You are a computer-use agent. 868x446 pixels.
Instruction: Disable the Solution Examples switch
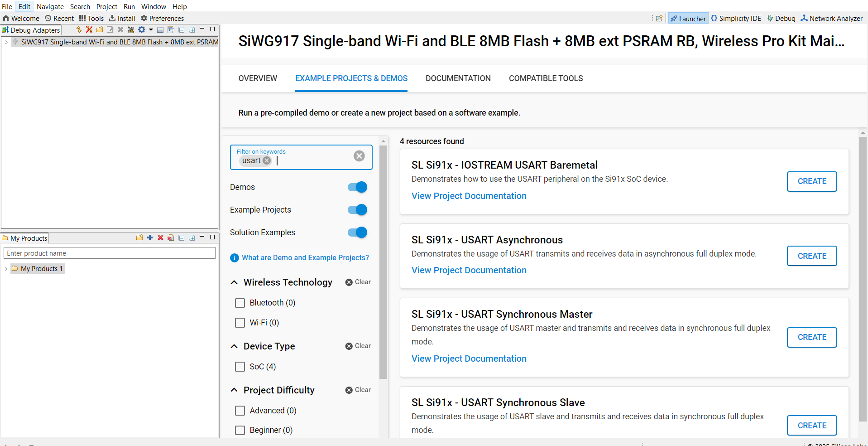[357, 233]
